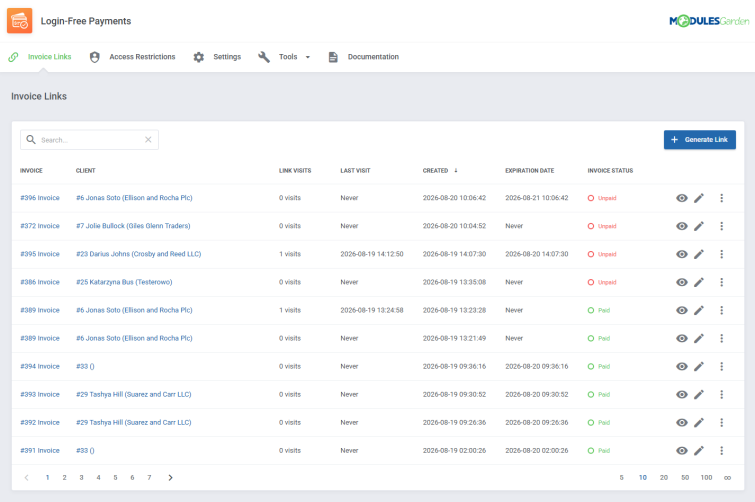Screen dimensions: 755x502
Task: Click the Tools wrench icon
Action: (x=264, y=57)
